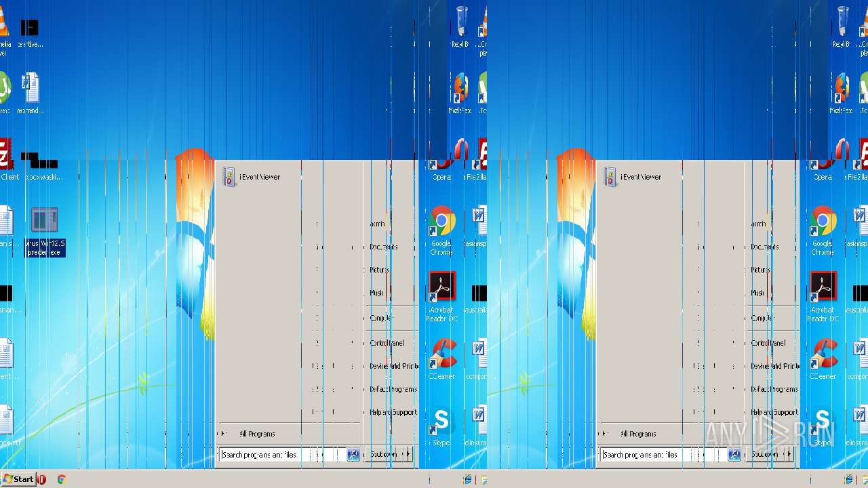
Task: Open Control Panel in left Start menu copy
Action: [387, 343]
